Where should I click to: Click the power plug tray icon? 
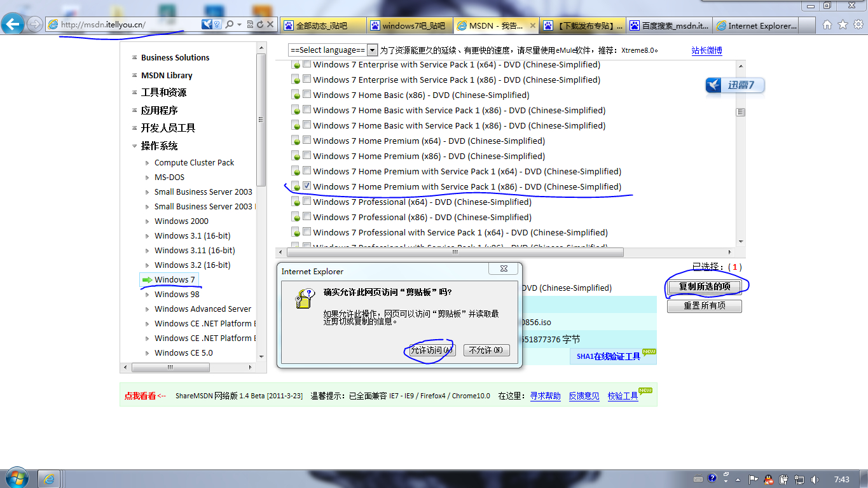point(784,479)
